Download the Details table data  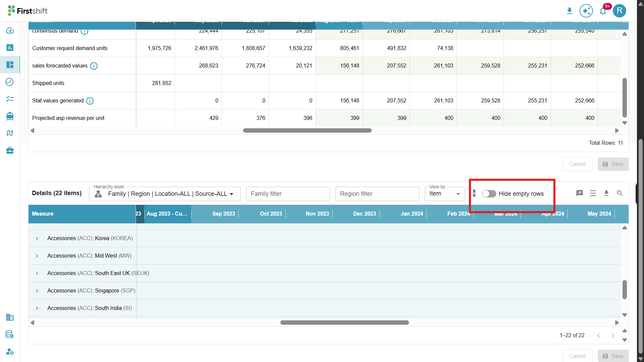coord(606,193)
